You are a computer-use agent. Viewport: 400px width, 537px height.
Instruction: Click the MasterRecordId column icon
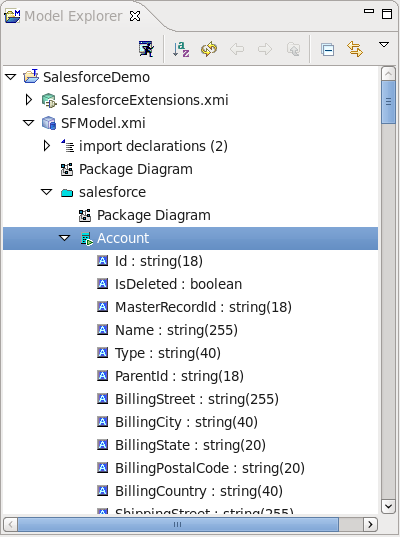tap(102, 307)
